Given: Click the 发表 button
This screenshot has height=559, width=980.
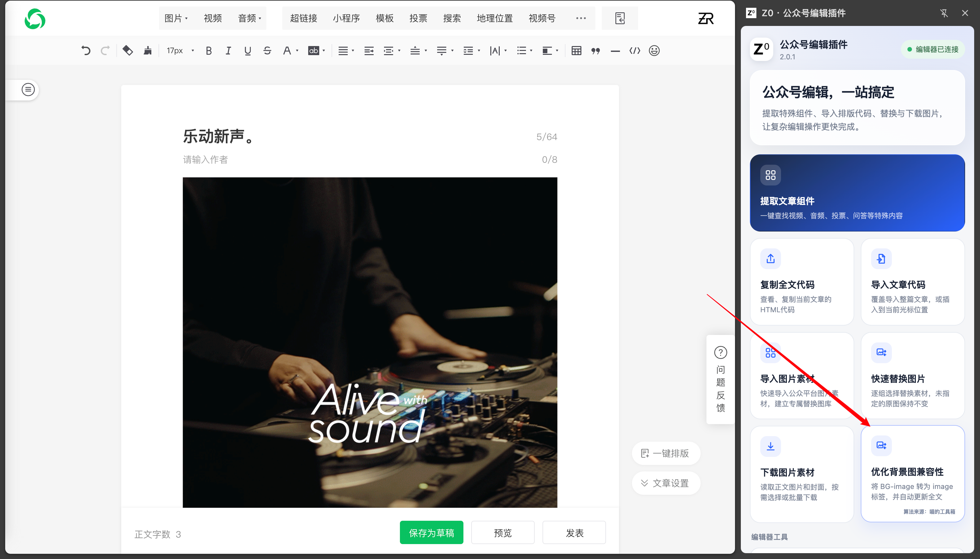Looking at the screenshot, I should [x=574, y=532].
